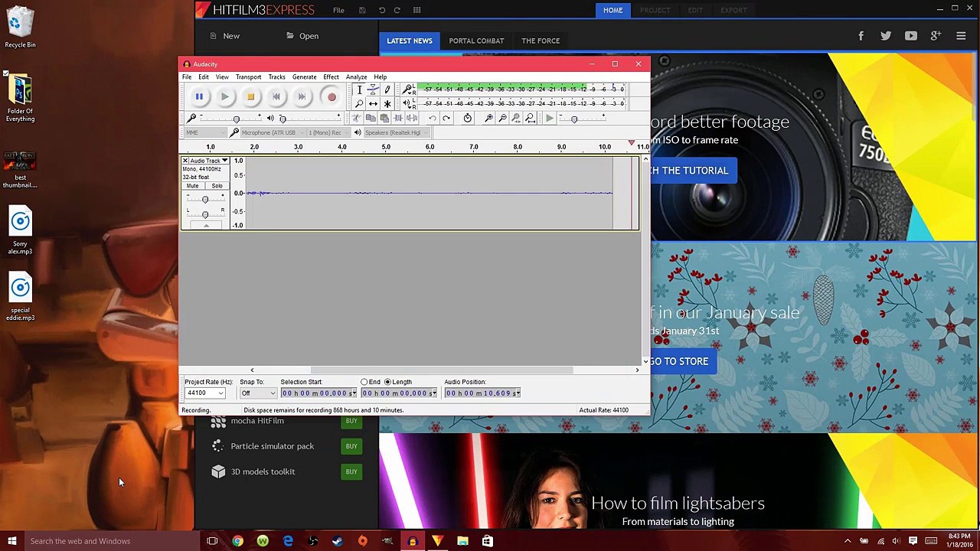Open the Audacity File menu

click(187, 77)
